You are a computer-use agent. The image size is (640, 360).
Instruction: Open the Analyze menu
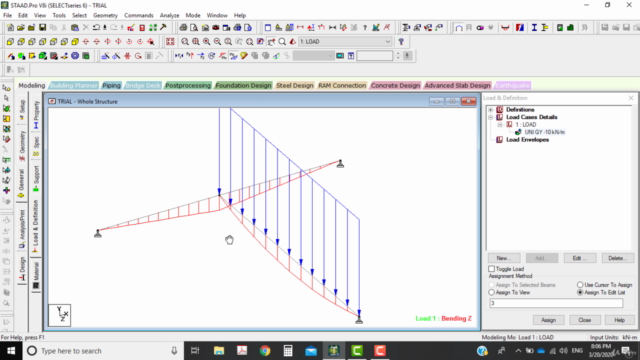click(x=169, y=16)
